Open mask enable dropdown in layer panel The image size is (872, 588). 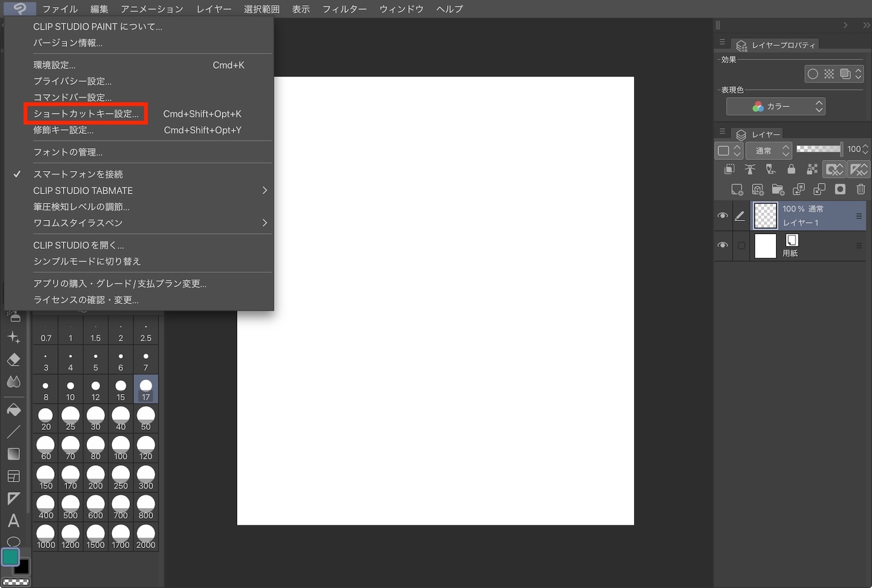click(834, 169)
